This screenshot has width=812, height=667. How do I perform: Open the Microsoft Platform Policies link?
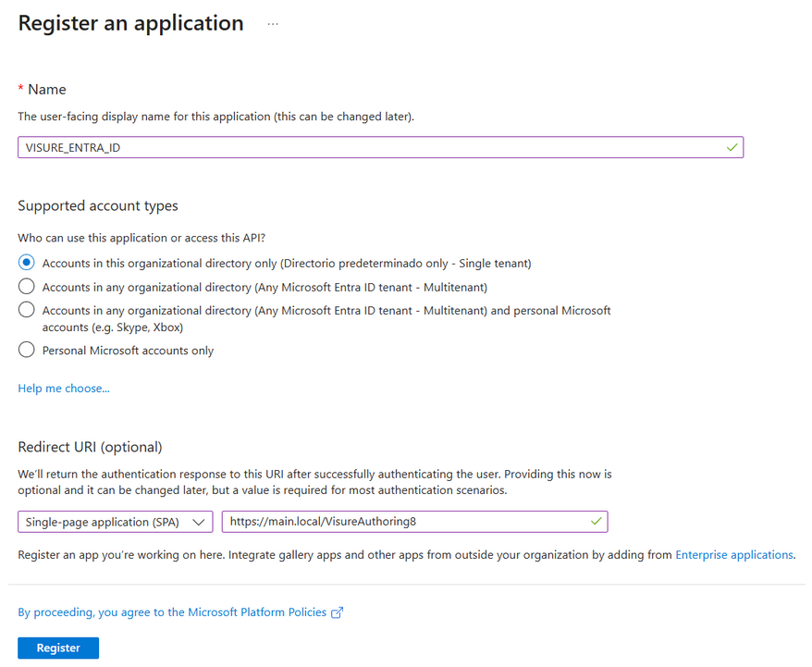pos(172,612)
